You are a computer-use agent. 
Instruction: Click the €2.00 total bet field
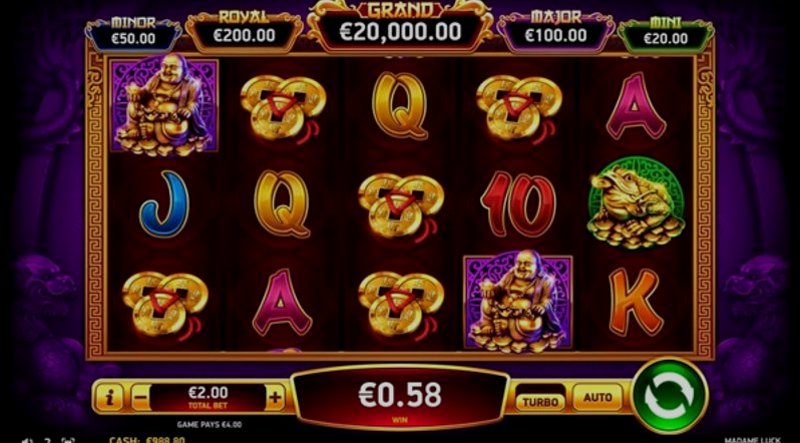tap(208, 397)
